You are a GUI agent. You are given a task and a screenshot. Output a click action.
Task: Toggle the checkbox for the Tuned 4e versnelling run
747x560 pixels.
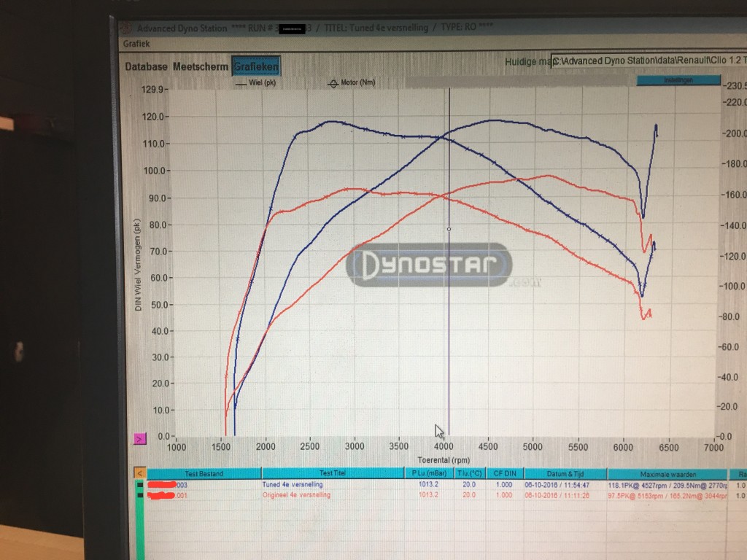coord(140,484)
